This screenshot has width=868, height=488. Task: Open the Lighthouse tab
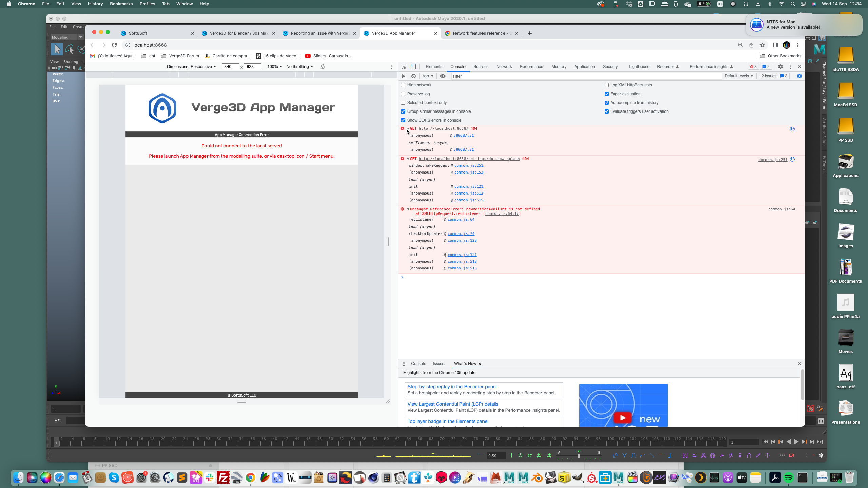(639, 67)
